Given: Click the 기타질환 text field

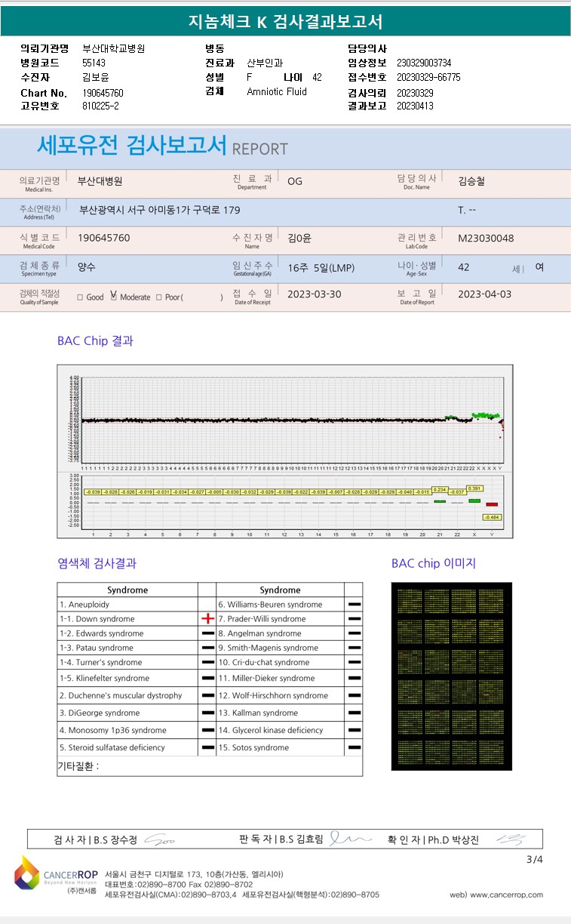Looking at the screenshot, I should tap(210, 766).
